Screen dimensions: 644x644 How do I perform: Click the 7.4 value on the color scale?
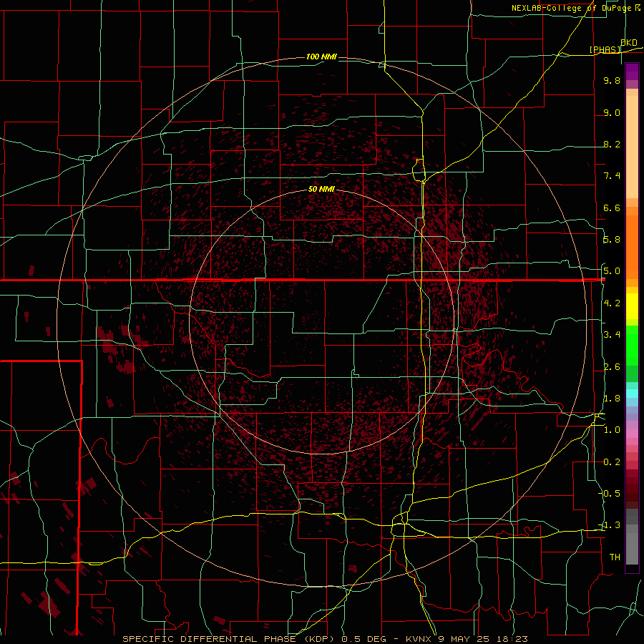click(x=612, y=176)
